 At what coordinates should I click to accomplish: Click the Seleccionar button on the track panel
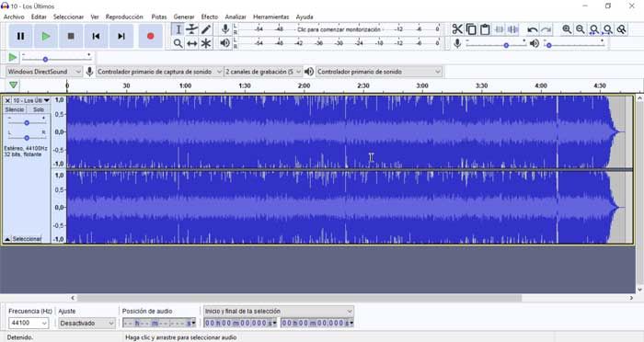(x=27, y=239)
